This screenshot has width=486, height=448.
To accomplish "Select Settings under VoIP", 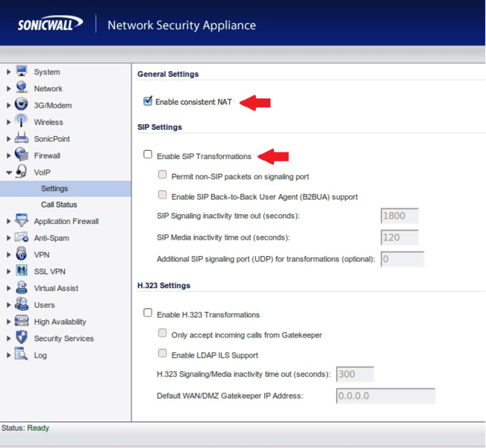I will [54, 189].
